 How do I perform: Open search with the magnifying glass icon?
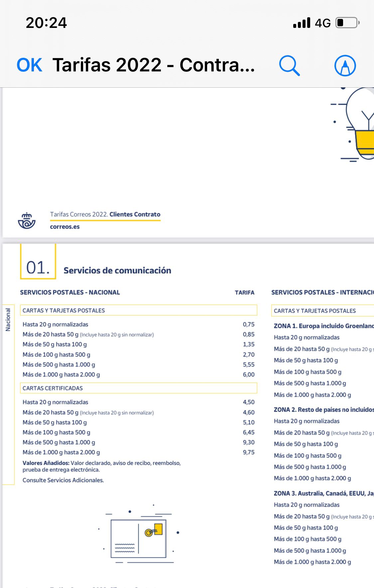click(x=290, y=65)
